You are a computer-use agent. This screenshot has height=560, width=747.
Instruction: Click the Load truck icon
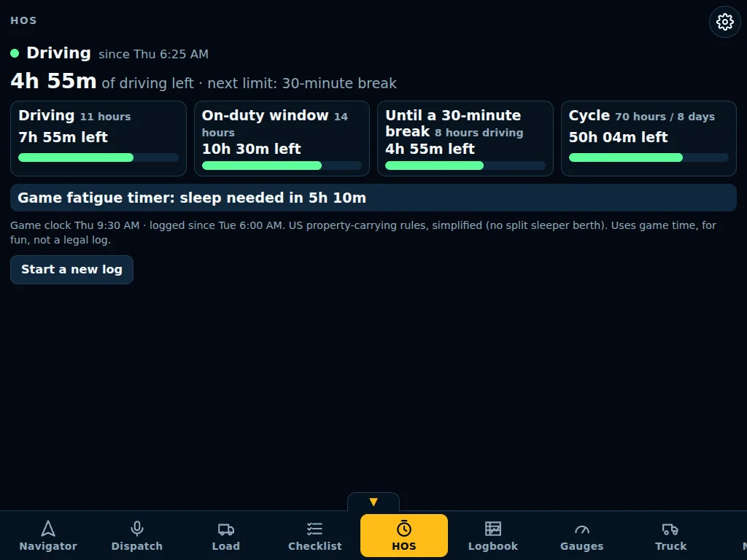pos(226,529)
